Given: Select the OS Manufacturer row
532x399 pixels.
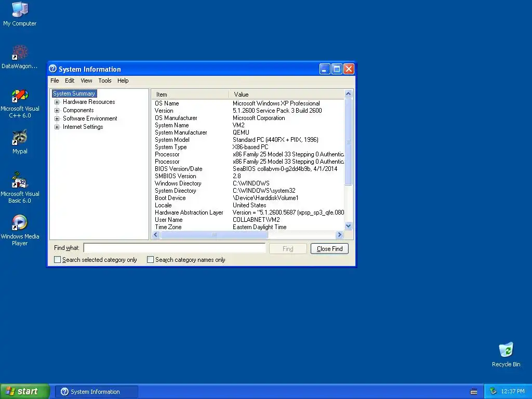Looking at the screenshot, I should pos(249,118).
